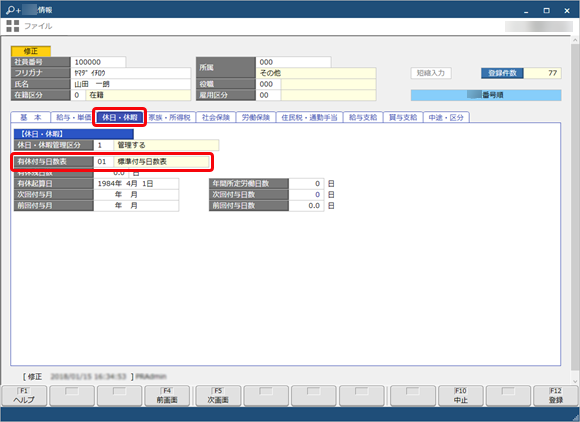This screenshot has width=580, height=422.
Task: Click the 有休付与日数表 code field
Action: coord(103,162)
